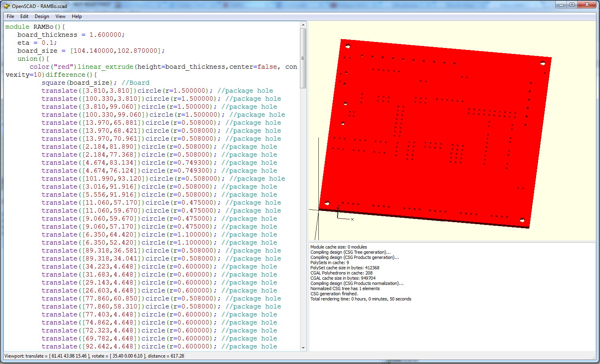The image size is (600, 364).
Task: Minimize the OpenSCAD window
Action: point(561,4)
